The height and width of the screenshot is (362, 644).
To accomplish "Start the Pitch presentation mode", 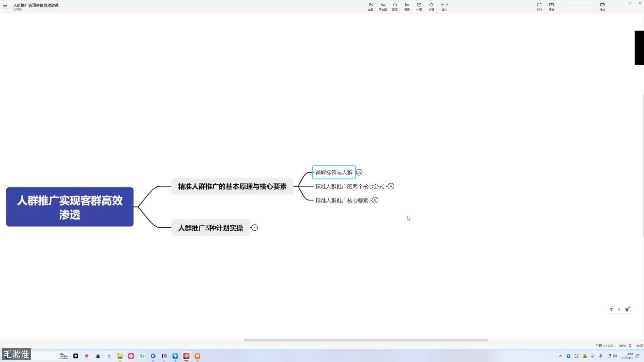I will tap(551, 6).
